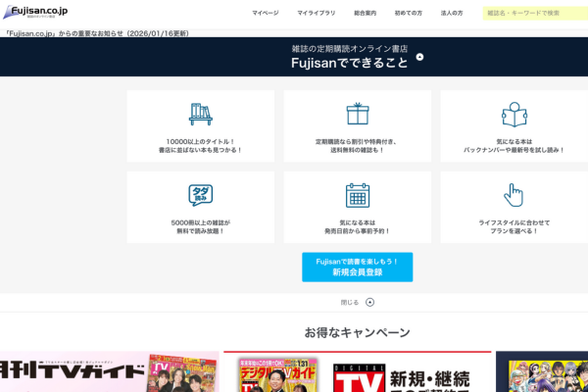Open the 月刊TVガイド campaign banner
The image size is (588, 392).
pyautogui.click(x=110, y=371)
